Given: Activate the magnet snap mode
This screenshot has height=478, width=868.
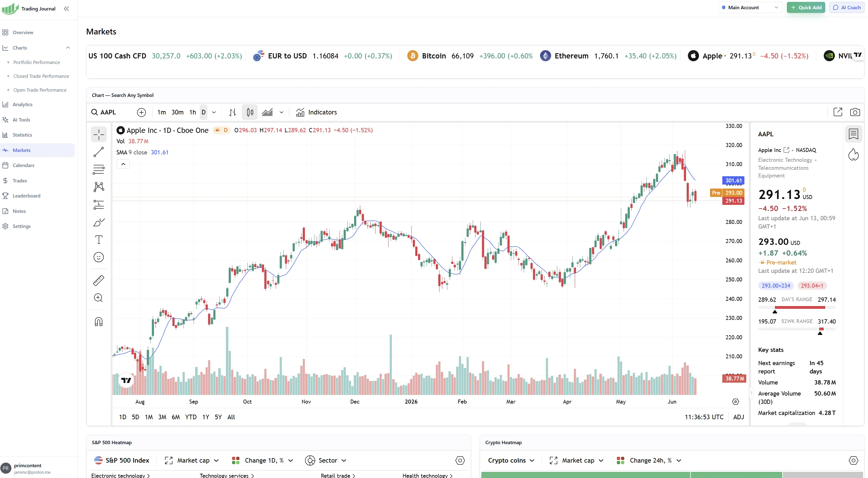Looking at the screenshot, I should click(98, 321).
